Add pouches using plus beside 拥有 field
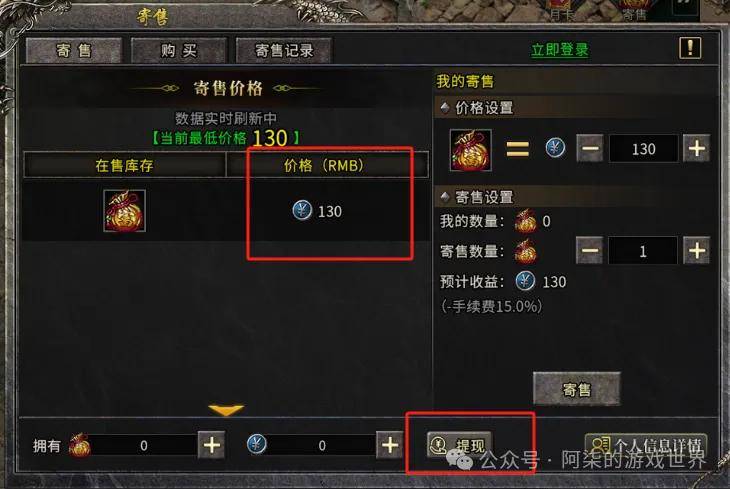The image size is (730, 489). tap(211, 445)
